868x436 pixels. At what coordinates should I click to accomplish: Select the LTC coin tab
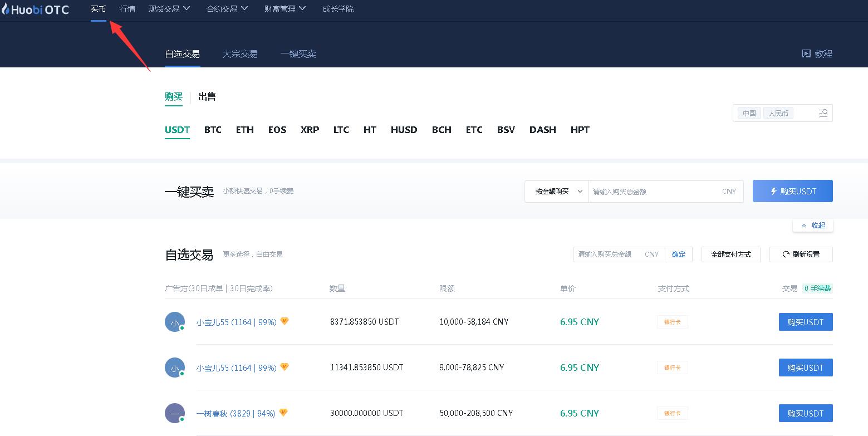click(341, 130)
